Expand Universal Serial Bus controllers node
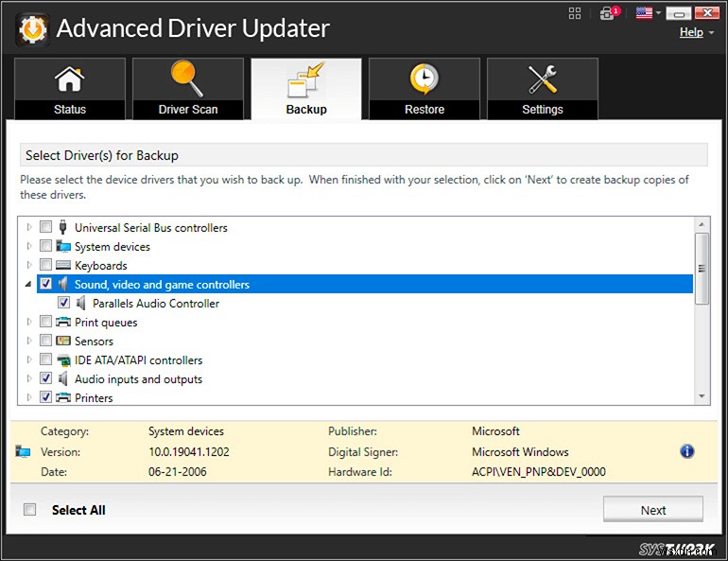 click(29, 227)
